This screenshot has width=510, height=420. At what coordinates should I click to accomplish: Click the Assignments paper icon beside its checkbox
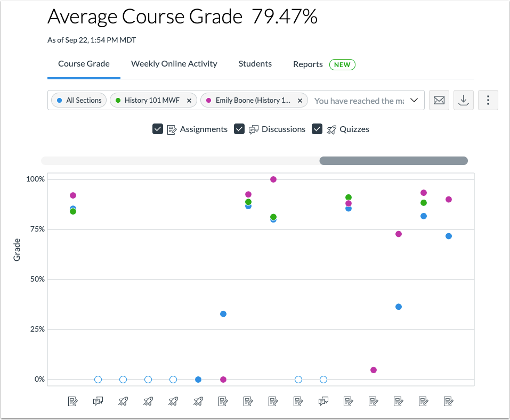pos(172,129)
